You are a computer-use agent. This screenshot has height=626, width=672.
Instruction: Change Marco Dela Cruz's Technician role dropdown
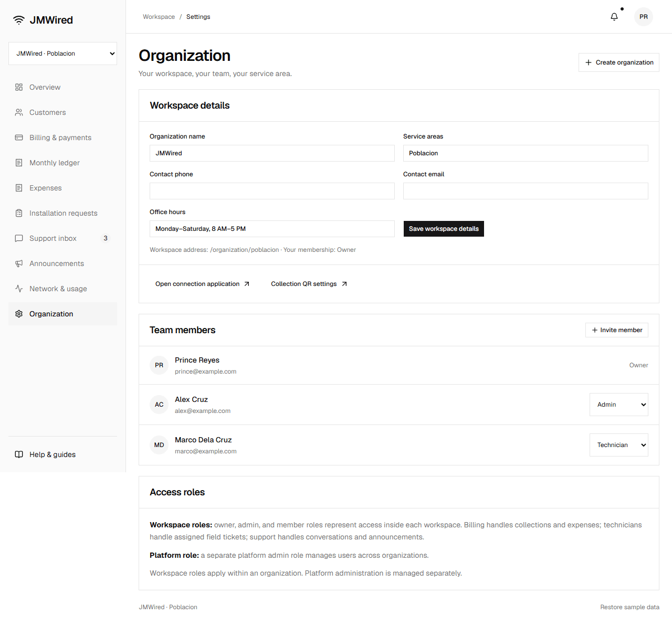619,445
